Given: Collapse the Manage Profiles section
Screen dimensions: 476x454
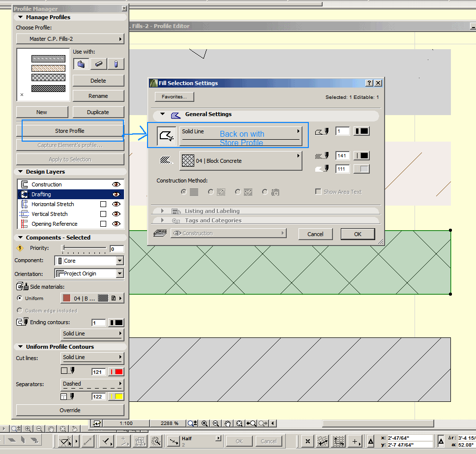Looking at the screenshot, I should (x=20, y=17).
